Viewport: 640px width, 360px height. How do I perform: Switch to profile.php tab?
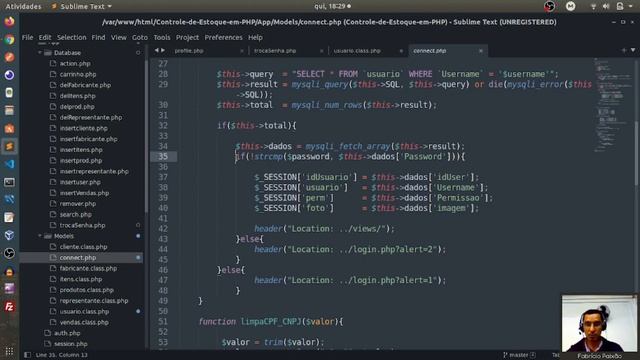tap(189, 51)
